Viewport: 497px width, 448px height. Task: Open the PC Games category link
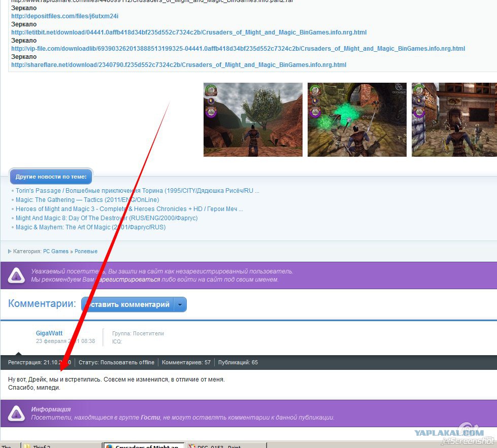click(x=56, y=251)
